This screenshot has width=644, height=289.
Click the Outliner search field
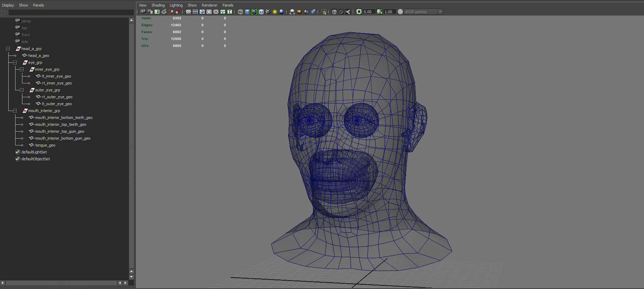71,13
